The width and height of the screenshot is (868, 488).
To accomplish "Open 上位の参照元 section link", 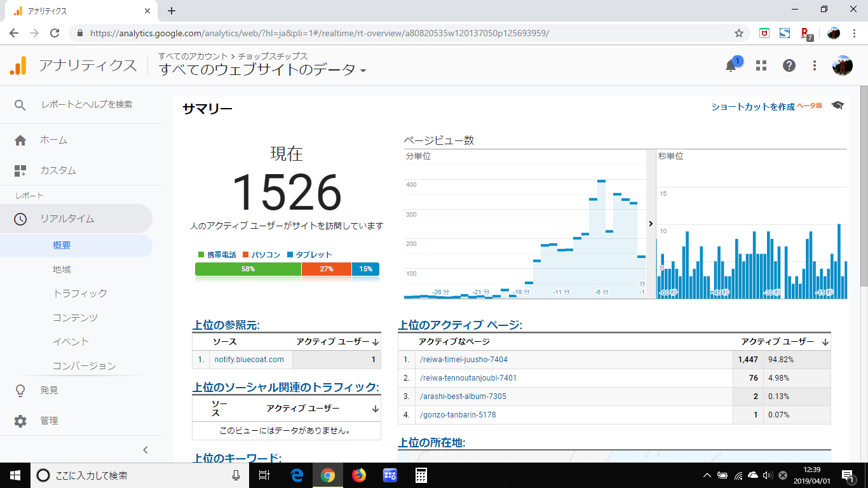I will pos(226,325).
